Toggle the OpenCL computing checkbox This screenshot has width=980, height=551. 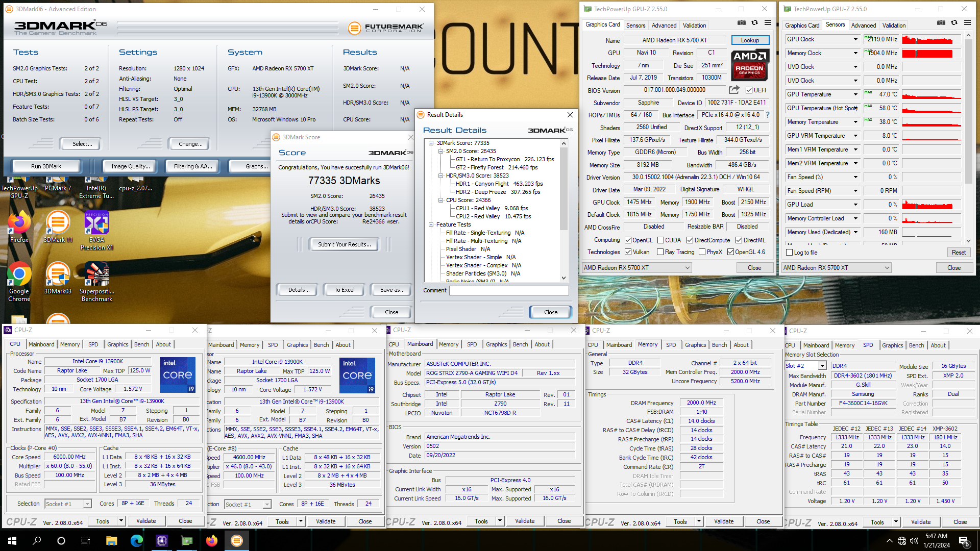pyautogui.click(x=628, y=240)
